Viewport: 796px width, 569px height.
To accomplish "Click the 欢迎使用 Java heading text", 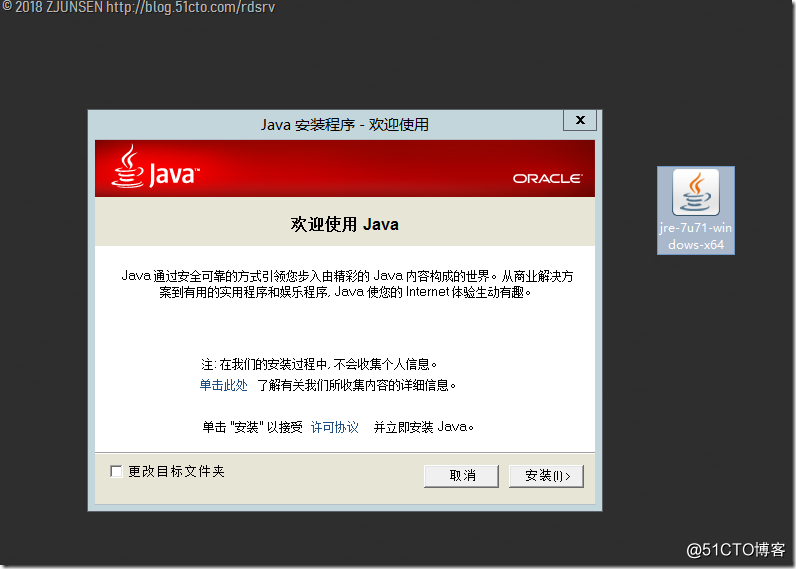I will pos(345,224).
